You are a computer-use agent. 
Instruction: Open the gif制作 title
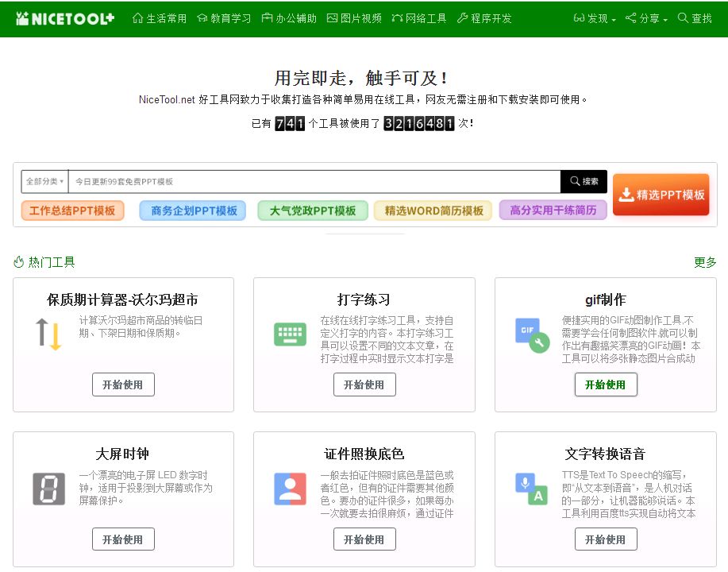(x=606, y=300)
